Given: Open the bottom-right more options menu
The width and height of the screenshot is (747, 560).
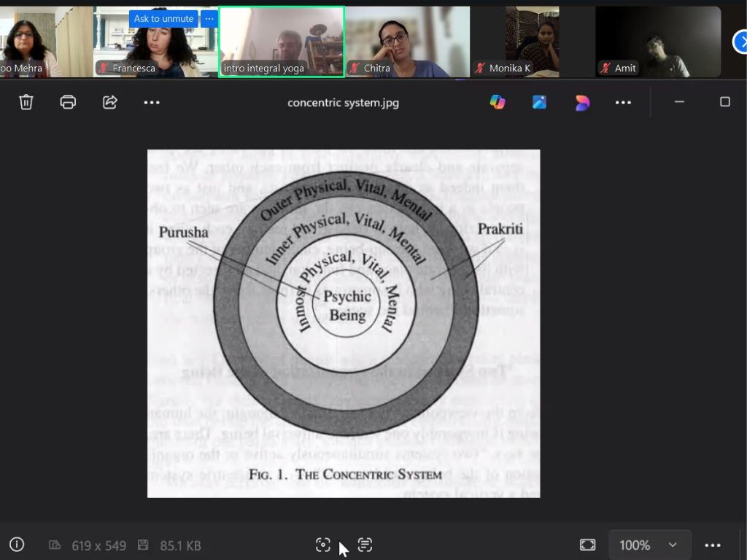Looking at the screenshot, I should pyautogui.click(x=713, y=545).
